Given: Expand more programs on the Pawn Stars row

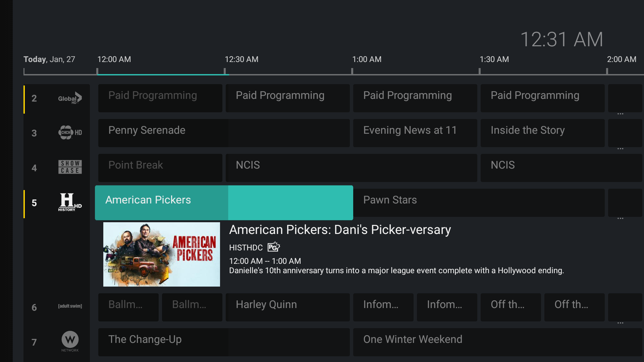Looking at the screenshot, I should click(620, 218).
